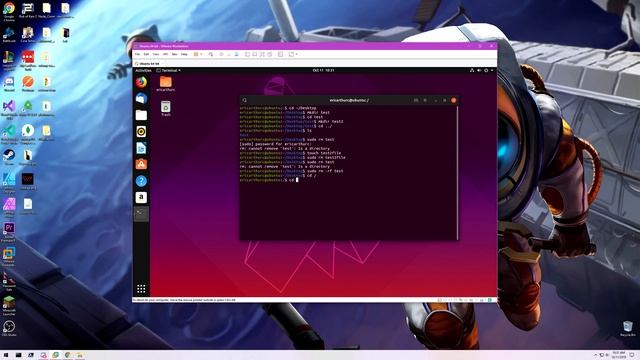This screenshot has height=360, width=640.
Task: Open the VMware Tabs menu
Action: tap(174, 54)
